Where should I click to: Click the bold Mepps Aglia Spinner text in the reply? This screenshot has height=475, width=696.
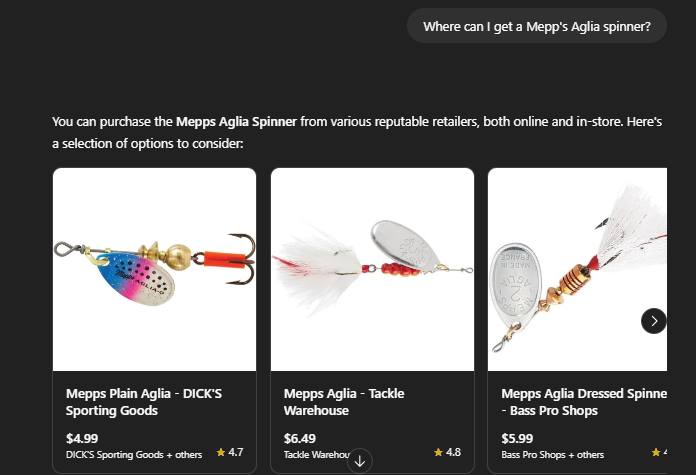[x=236, y=123]
